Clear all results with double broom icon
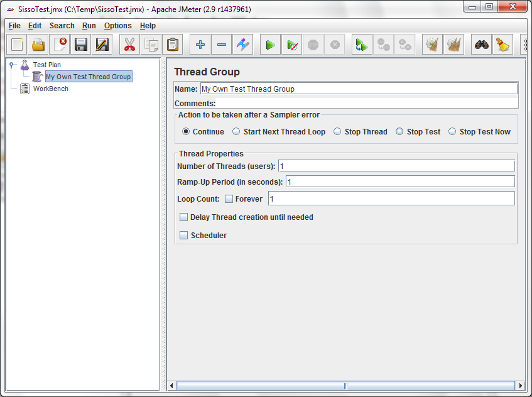 pyautogui.click(x=453, y=45)
